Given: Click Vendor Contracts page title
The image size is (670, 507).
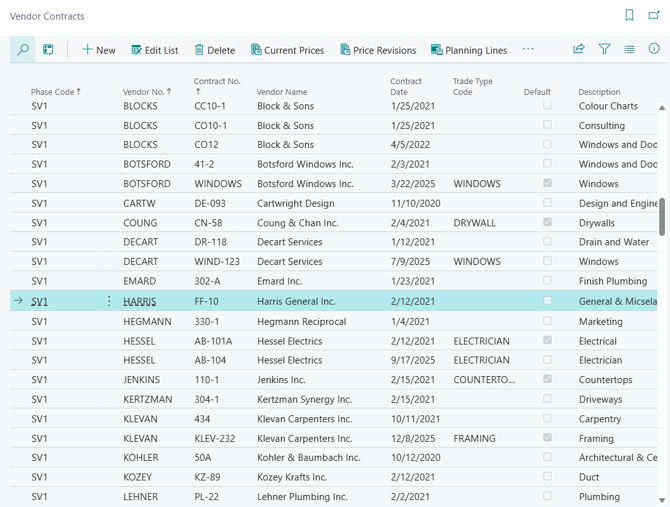Looking at the screenshot, I should (x=47, y=16).
